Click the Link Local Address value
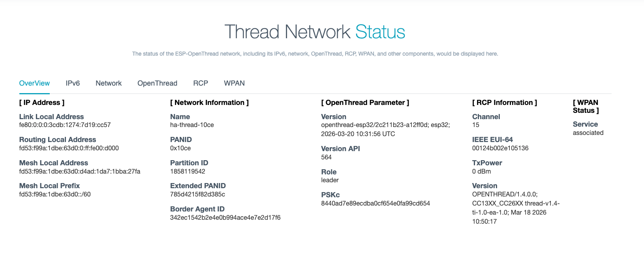 [x=65, y=125]
